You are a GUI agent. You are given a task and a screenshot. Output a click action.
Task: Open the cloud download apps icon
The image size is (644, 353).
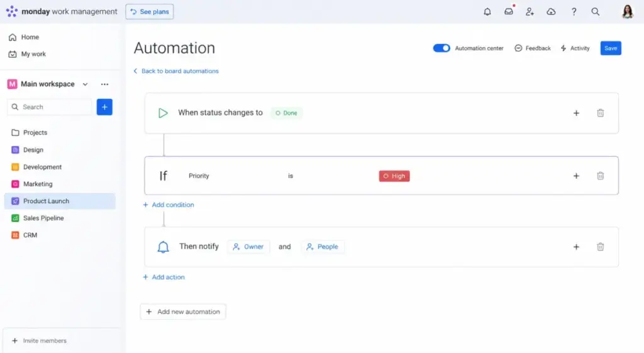(551, 11)
